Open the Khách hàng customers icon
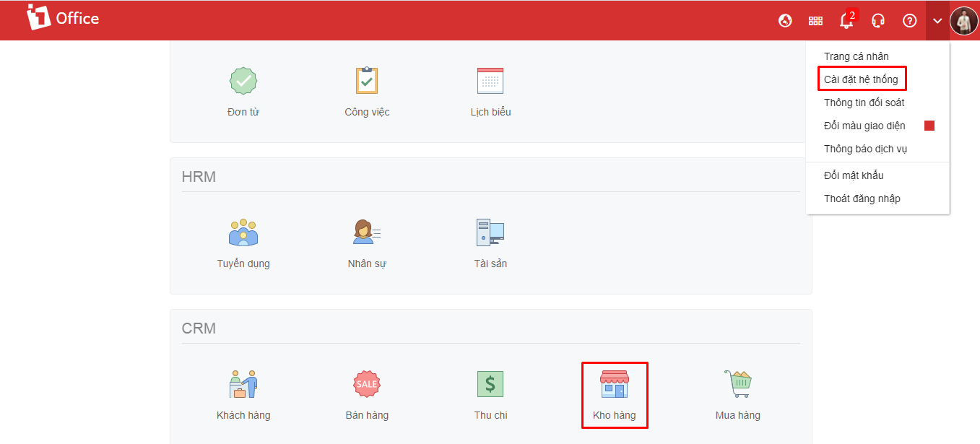This screenshot has width=980, height=444. (243, 384)
